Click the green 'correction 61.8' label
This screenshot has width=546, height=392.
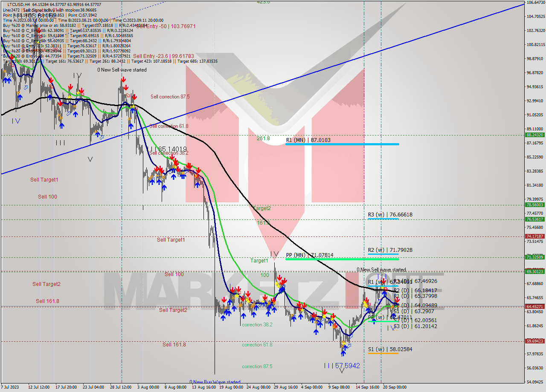pos(257,345)
